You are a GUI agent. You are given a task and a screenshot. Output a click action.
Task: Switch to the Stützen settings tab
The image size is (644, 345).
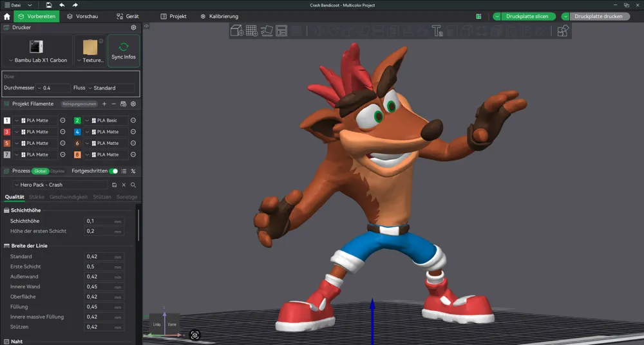click(102, 197)
